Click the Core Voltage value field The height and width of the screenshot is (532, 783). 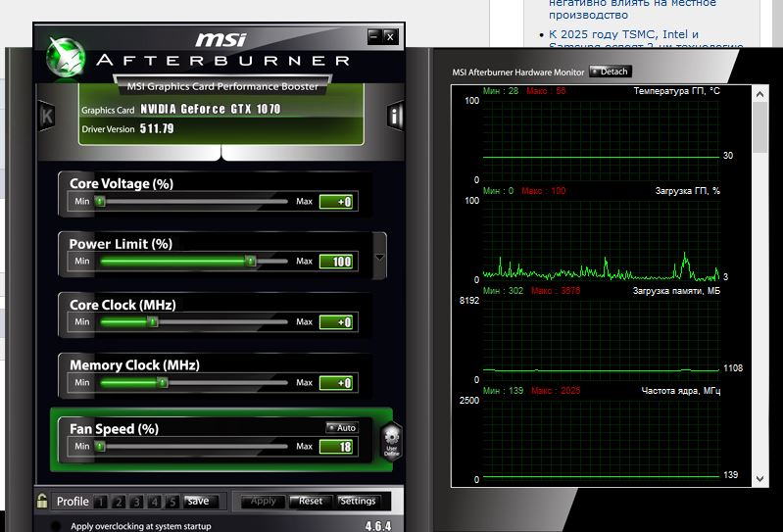pos(336,202)
